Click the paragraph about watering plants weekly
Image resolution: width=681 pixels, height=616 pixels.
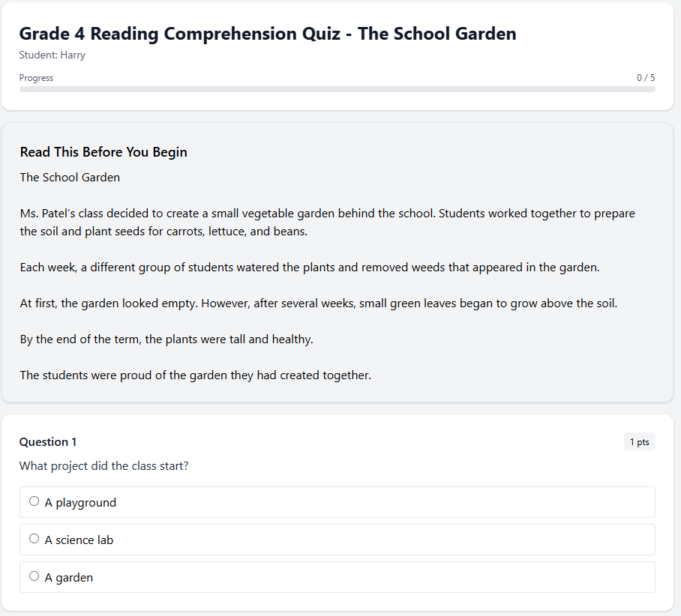(307, 267)
